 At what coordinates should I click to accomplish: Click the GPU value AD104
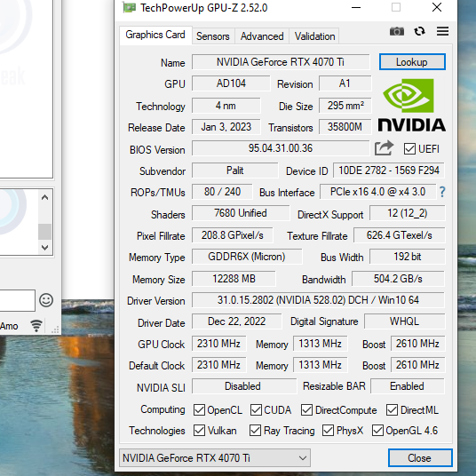[231, 83]
